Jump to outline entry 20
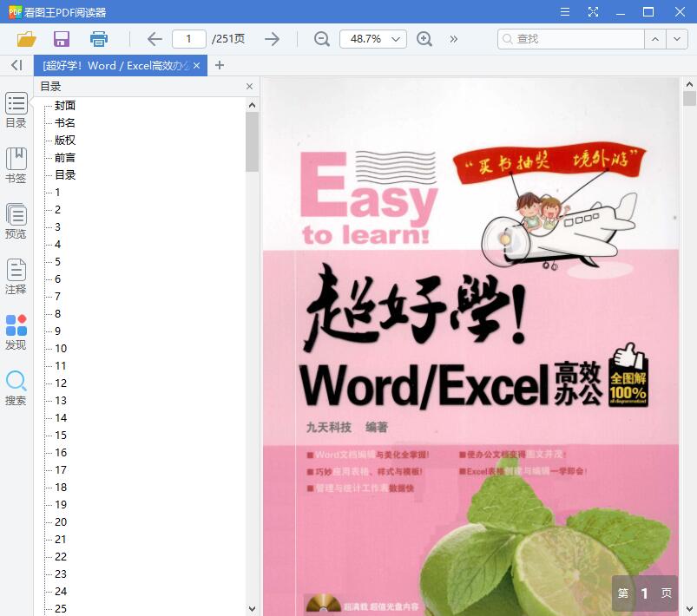The height and width of the screenshot is (616, 697). [61, 521]
